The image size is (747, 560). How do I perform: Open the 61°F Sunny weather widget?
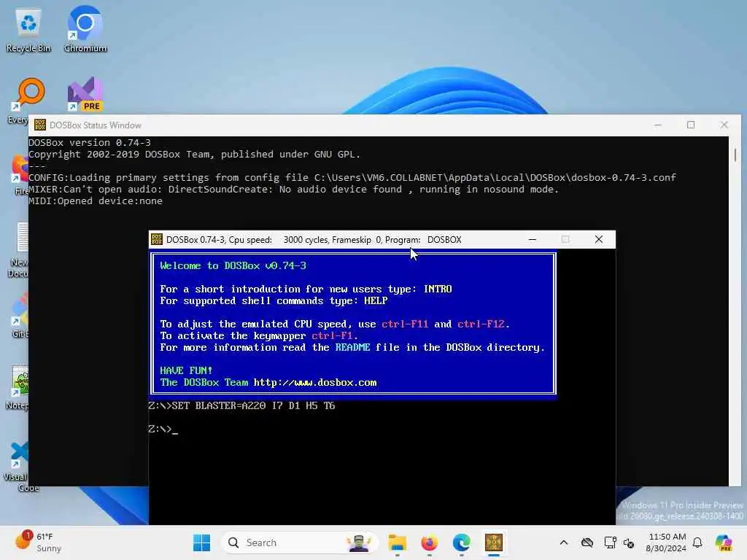point(39,542)
